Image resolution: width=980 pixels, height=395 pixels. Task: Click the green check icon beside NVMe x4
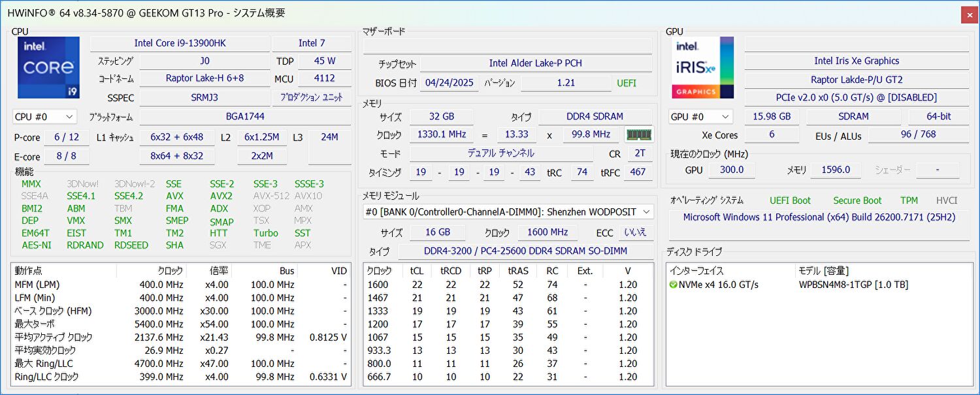click(x=673, y=285)
